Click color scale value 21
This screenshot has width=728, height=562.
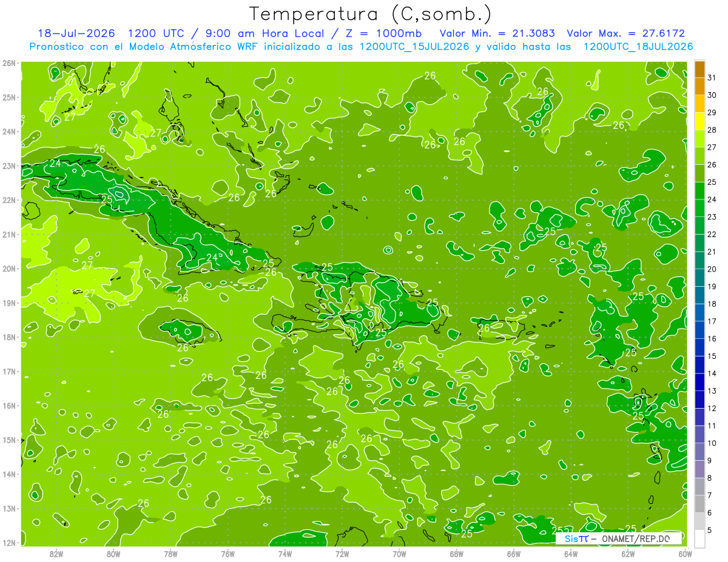[x=712, y=252]
